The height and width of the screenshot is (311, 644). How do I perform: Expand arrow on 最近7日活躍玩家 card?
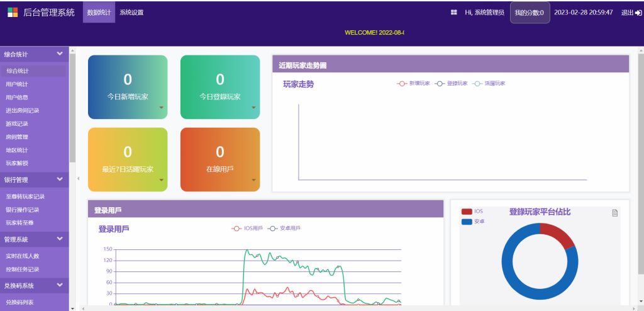coord(162,180)
